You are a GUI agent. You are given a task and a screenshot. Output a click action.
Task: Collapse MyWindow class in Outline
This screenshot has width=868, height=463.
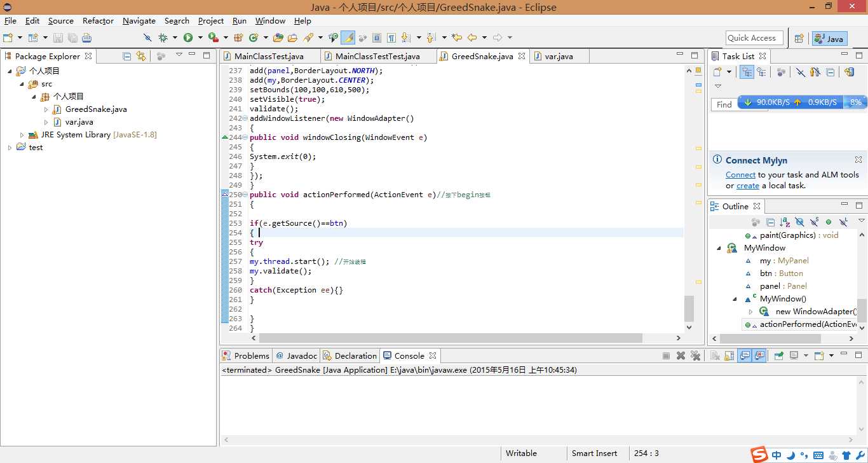[719, 248]
